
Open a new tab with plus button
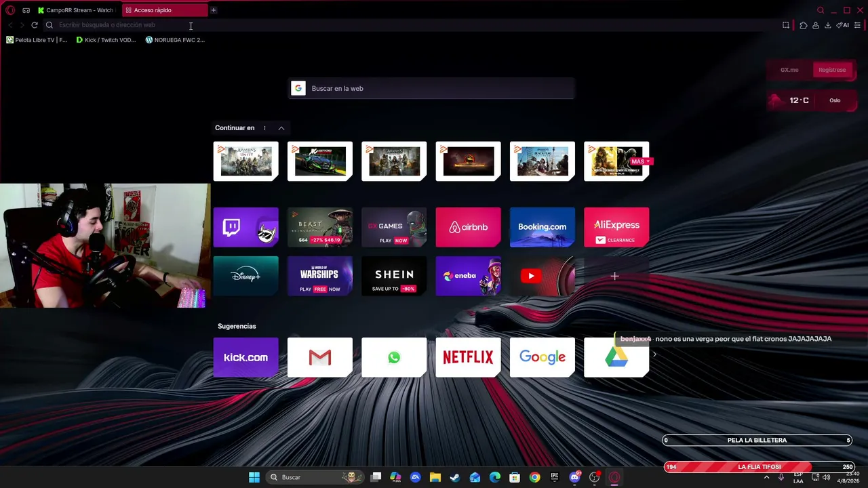coord(213,10)
